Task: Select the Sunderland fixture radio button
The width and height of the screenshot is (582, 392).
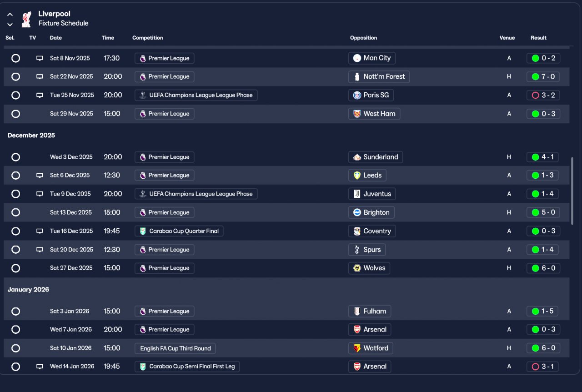Action: point(16,157)
